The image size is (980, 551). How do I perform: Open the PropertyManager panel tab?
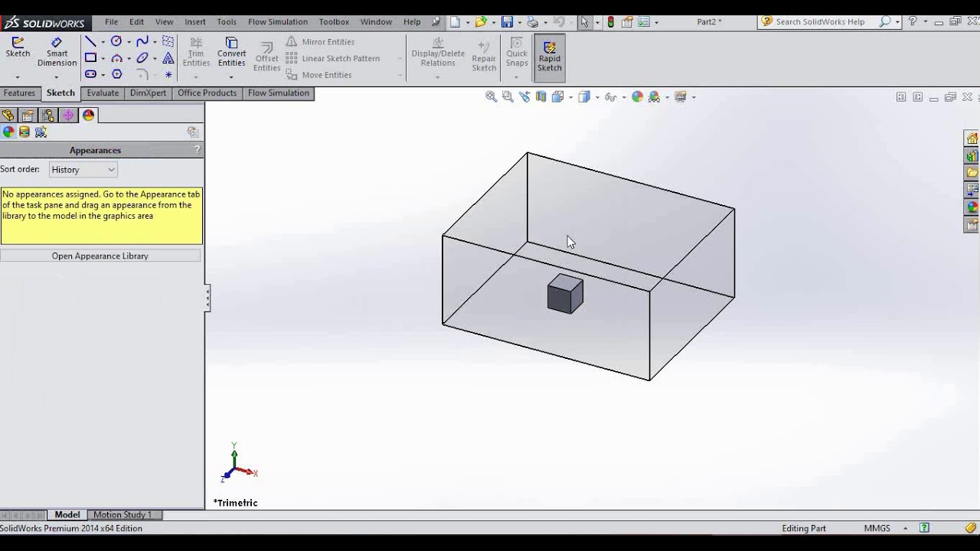pyautogui.click(x=28, y=115)
